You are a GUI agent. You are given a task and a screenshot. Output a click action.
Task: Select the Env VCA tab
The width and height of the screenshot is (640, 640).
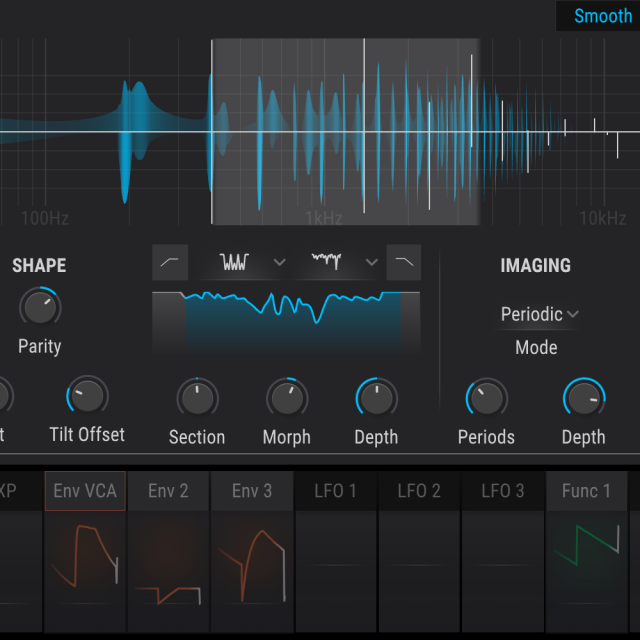click(x=85, y=491)
